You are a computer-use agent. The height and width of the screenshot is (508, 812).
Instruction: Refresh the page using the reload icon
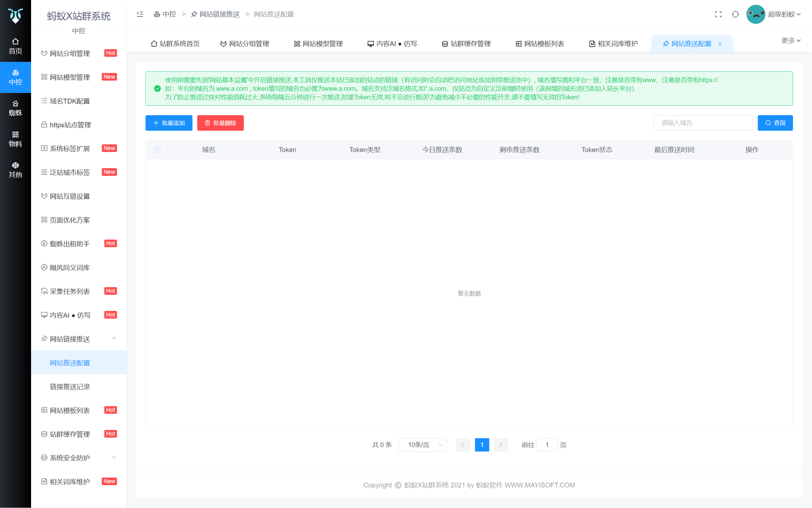[736, 14]
